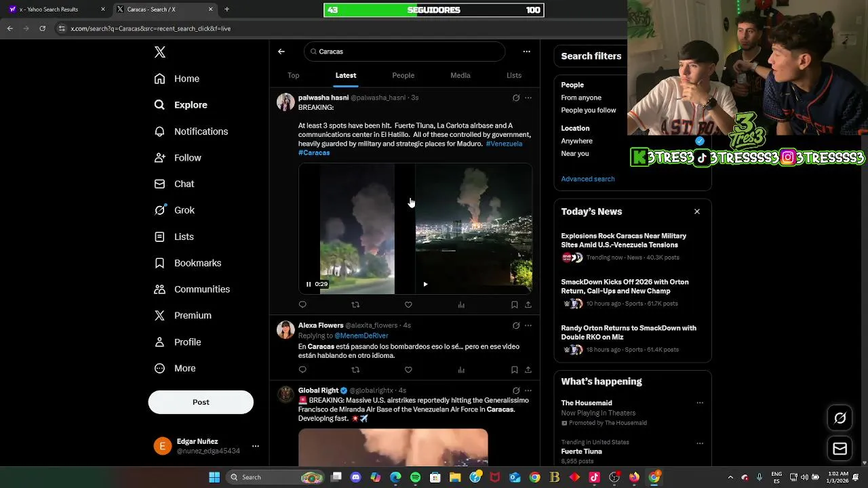Share palwasha hasni post
Image resolution: width=868 pixels, height=488 pixels.
pyautogui.click(x=528, y=305)
